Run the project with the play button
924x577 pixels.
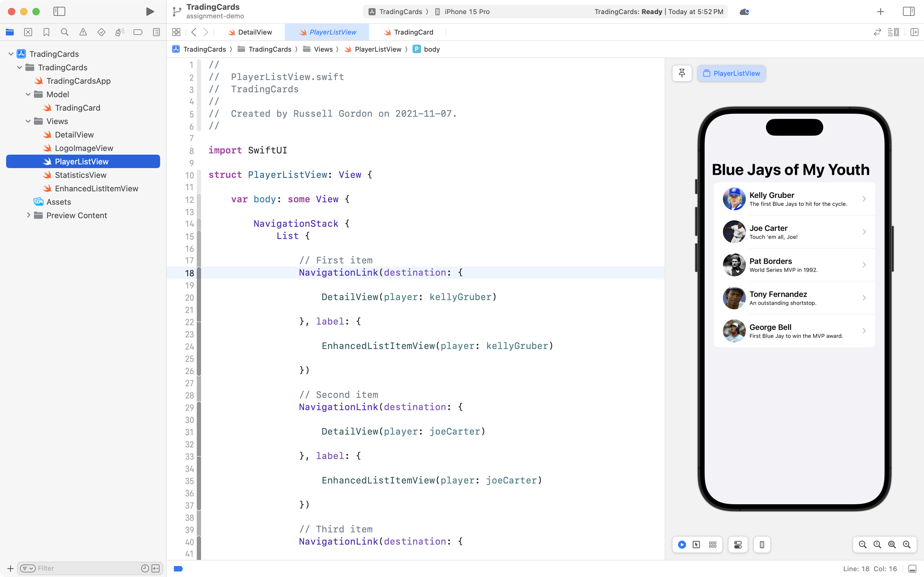tap(149, 11)
